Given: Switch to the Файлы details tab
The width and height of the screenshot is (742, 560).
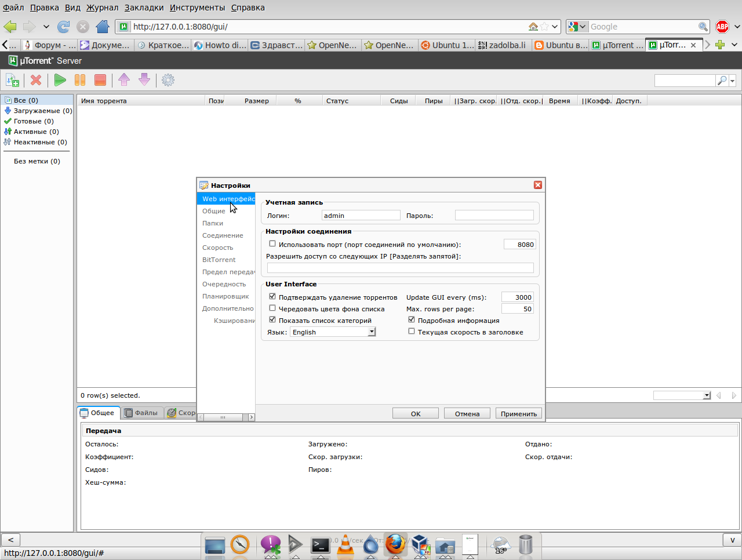Looking at the screenshot, I should [141, 413].
